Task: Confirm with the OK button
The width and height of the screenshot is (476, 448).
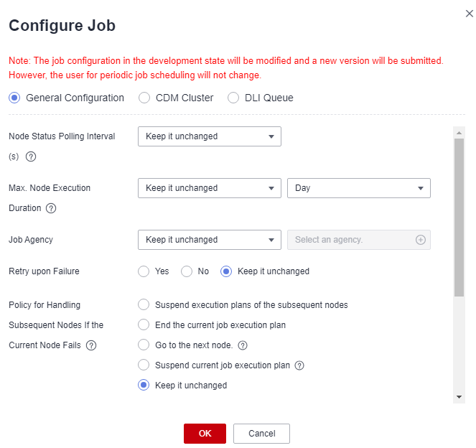Action: click(205, 434)
